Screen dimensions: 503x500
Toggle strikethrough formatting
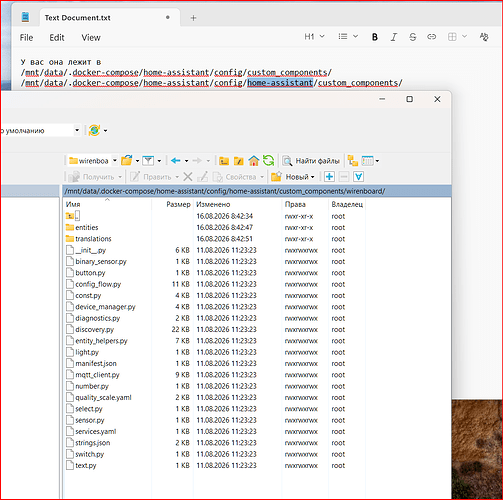tap(413, 37)
